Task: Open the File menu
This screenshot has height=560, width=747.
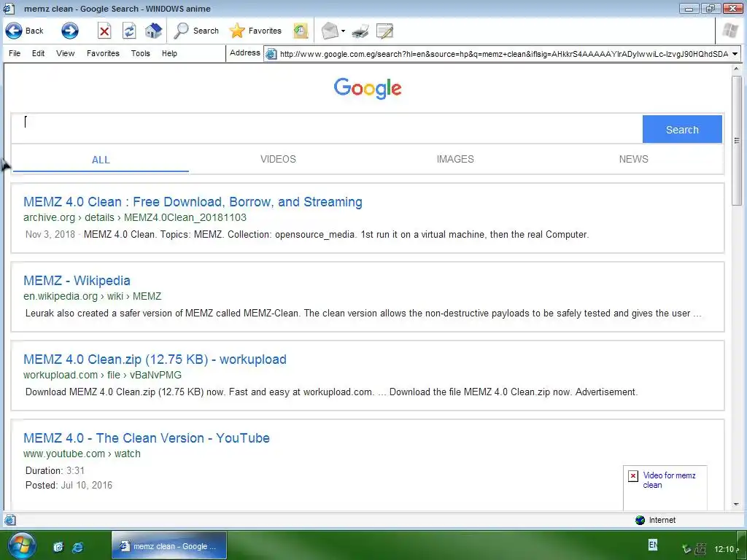Action: click(x=15, y=53)
